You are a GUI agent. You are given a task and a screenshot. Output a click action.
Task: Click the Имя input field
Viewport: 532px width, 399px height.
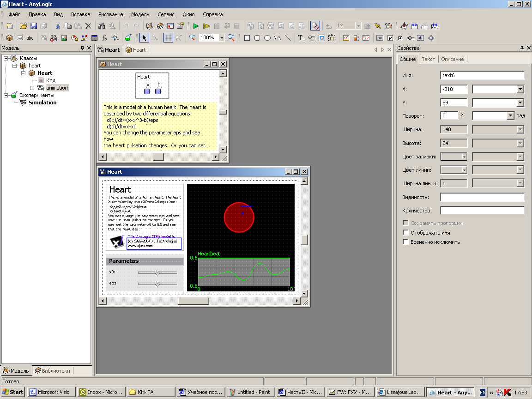click(x=482, y=75)
